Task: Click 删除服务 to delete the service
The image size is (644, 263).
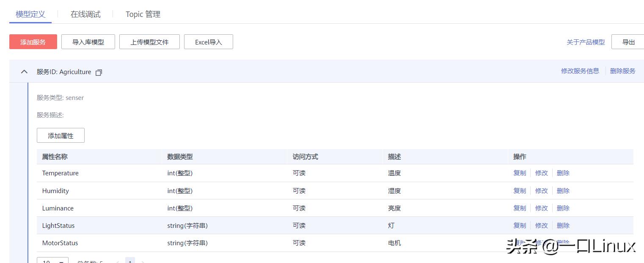Action: tap(623, 71)
